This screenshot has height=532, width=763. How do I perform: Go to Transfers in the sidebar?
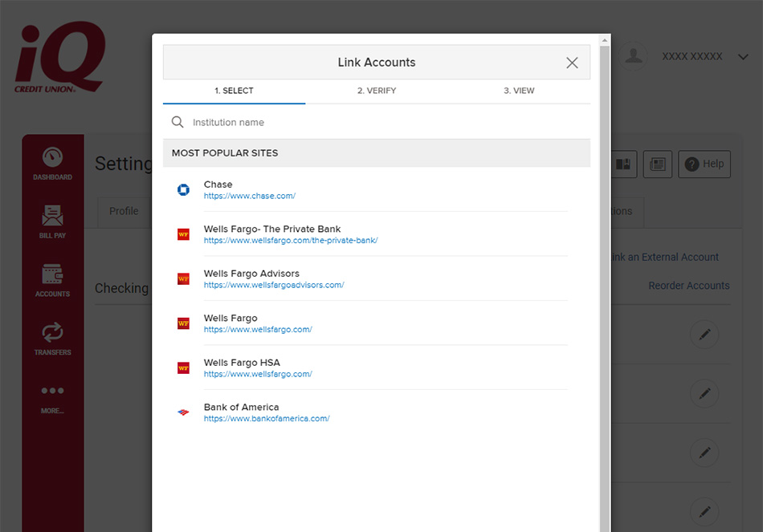(52, 339)
